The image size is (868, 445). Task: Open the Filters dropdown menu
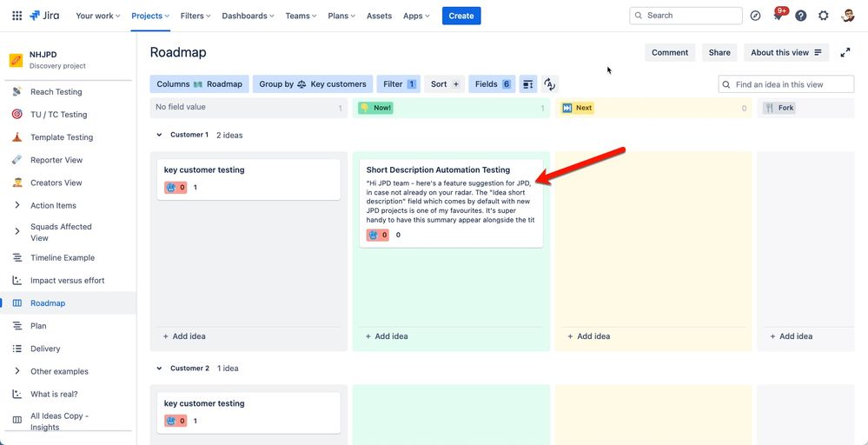195,16
